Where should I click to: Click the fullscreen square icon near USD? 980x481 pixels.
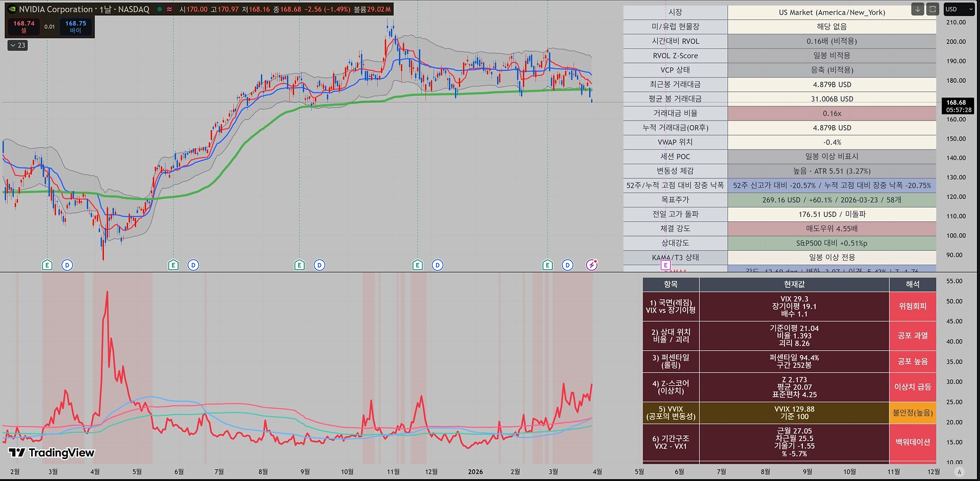pos(932,9)
